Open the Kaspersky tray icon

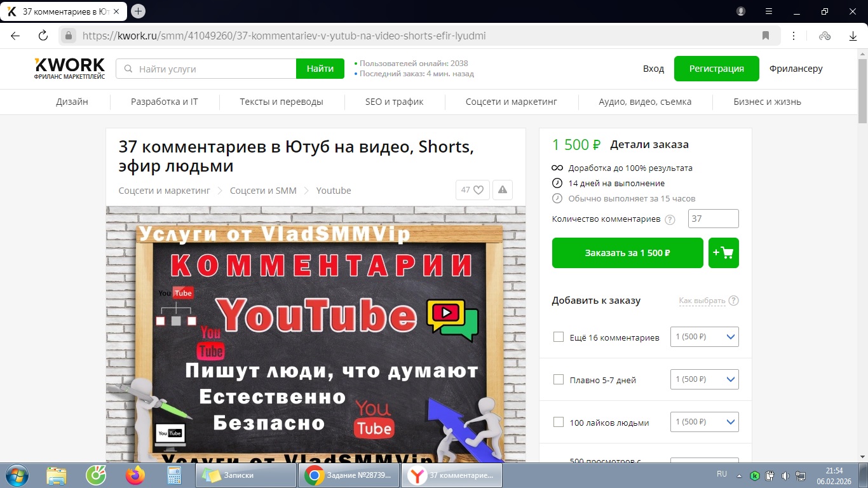click(x=755, y=475)
